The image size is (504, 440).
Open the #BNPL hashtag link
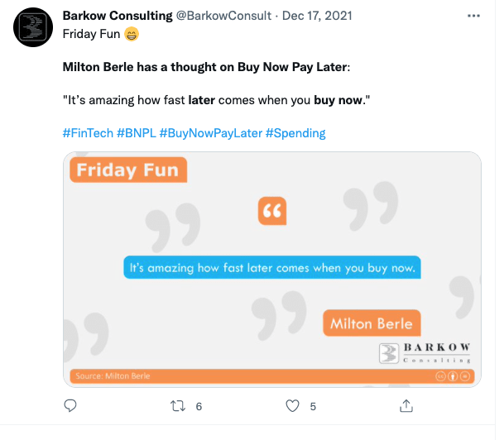[x=136, y=132]
